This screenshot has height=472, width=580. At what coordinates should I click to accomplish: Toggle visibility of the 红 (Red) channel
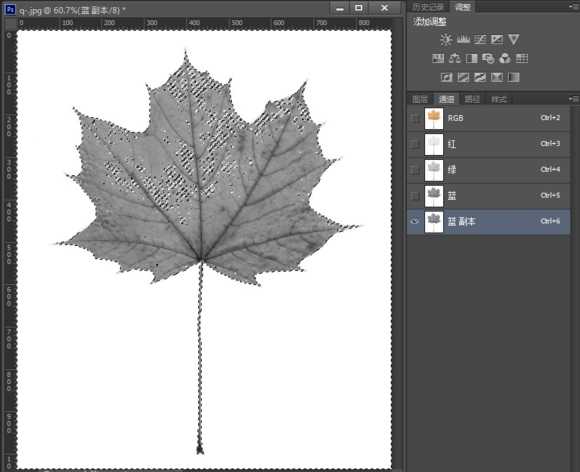[415, 144]
